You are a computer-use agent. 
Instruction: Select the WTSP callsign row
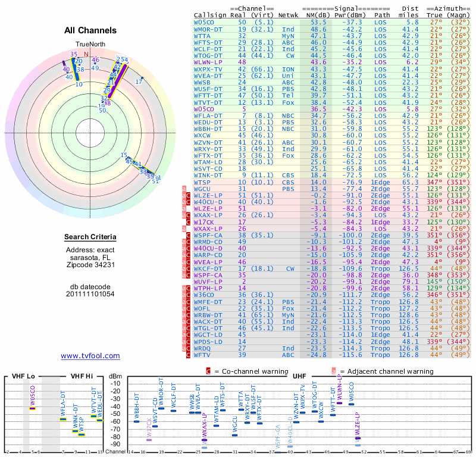332,182
